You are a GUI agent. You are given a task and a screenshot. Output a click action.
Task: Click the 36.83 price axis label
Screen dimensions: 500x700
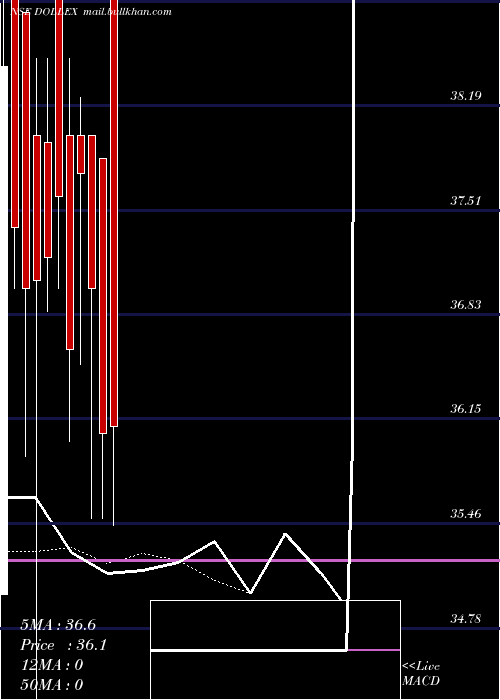click(x=466, y=304)
